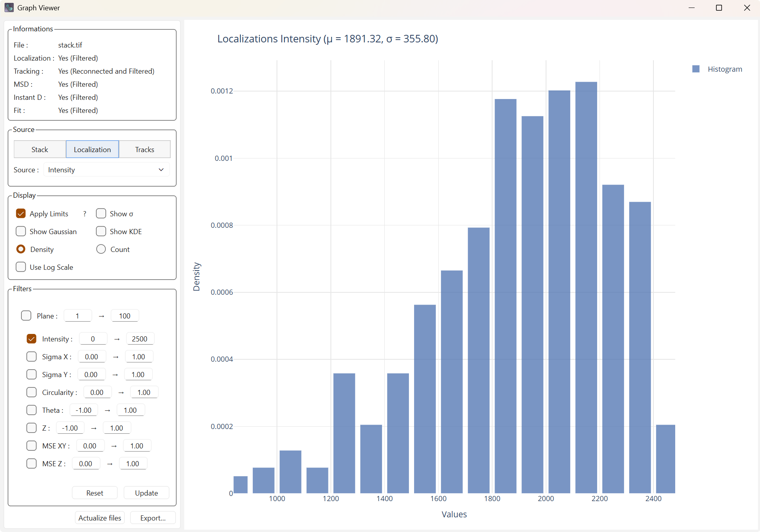This screenshot has height=532, width=760.
Task: Enable Show KDE overlay
Action: click(x=101, y=231)
